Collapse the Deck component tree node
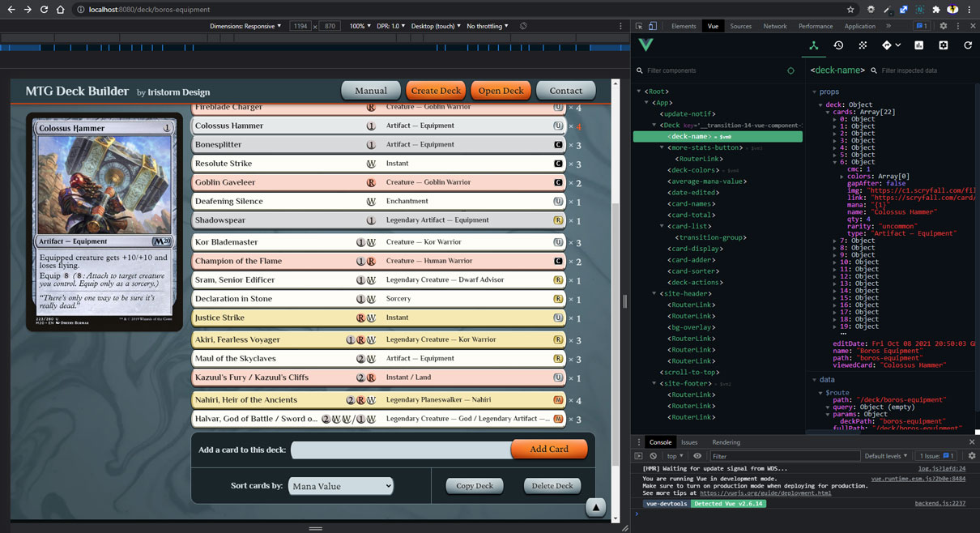980x533 pixels. [654, 126]
